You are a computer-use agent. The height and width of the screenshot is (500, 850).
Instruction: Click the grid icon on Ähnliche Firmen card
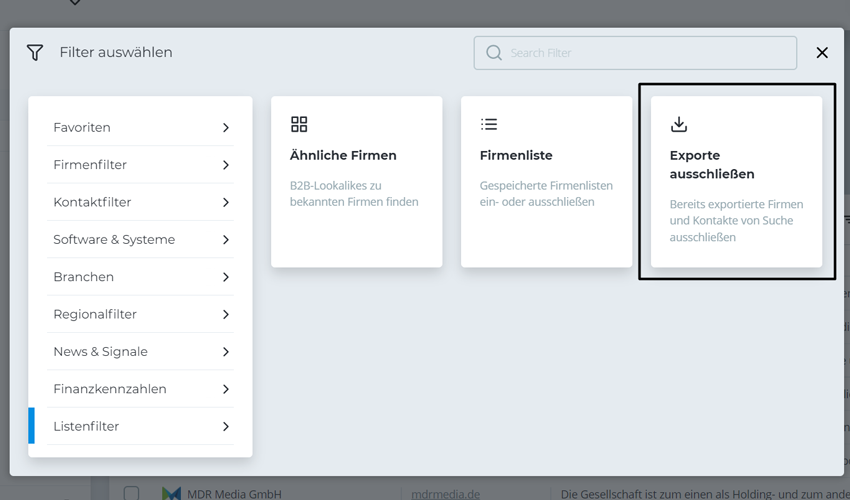[x=299, y=124]
